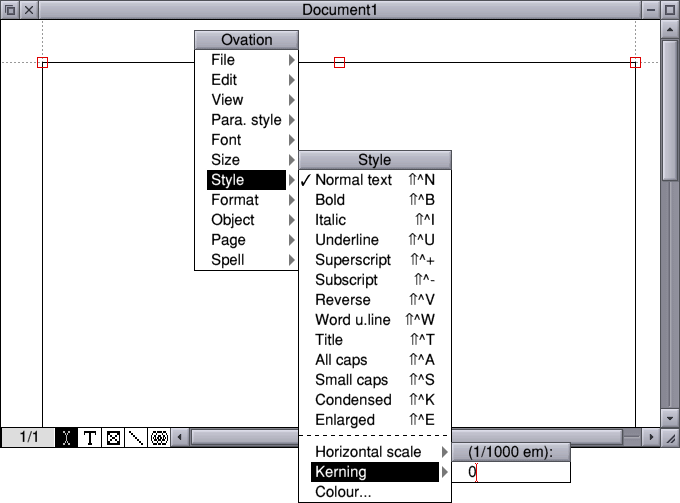
Task: Expand the View submenu arrow
Action: (x=292, y=100)
